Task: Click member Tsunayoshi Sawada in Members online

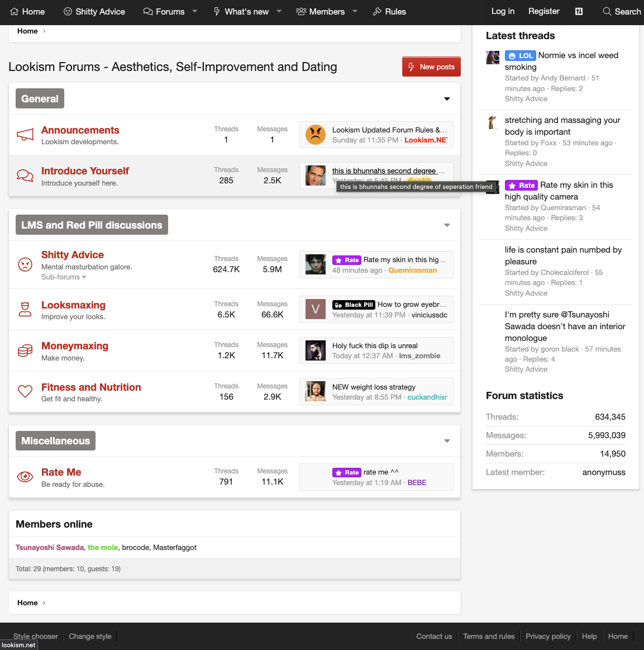Action: [x=50, y=548]
